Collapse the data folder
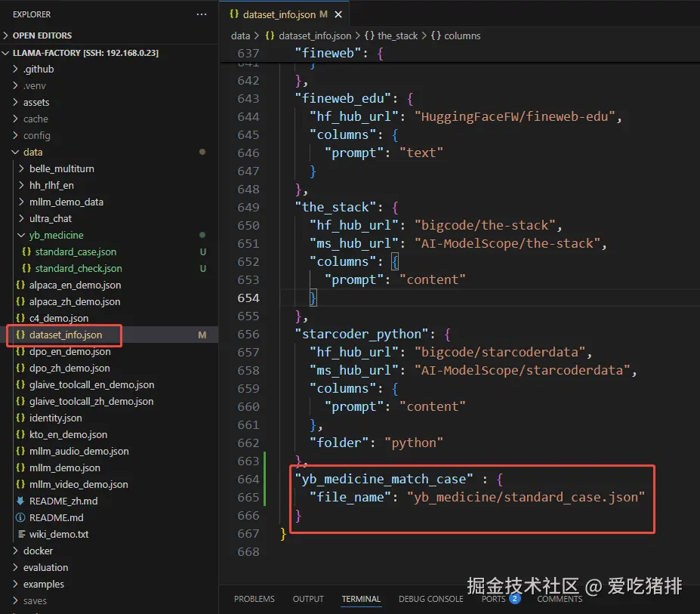Viewport: 700px width, 614px height. coord(32,153)
